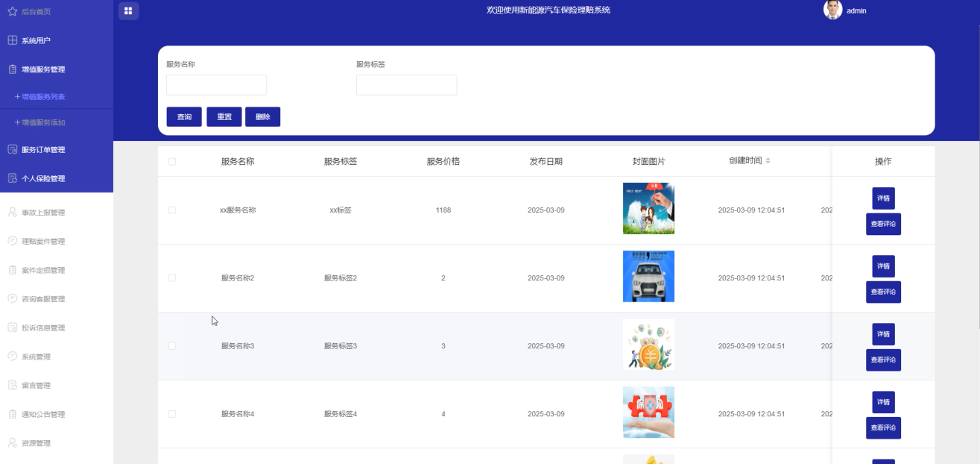980x464 pixels.
Task: Click the xx标签 cell
Action: (x=341, y=210)
